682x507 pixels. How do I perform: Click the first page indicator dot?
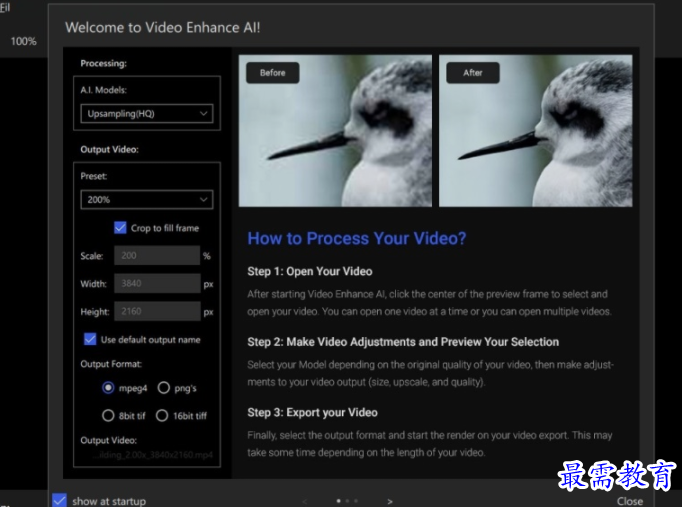[338, 501]
